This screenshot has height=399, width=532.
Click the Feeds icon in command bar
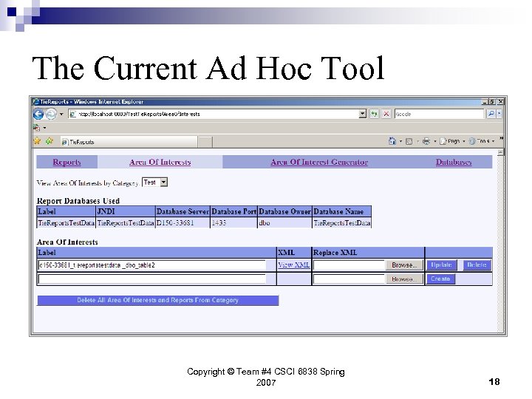click(x=409, y=141)
